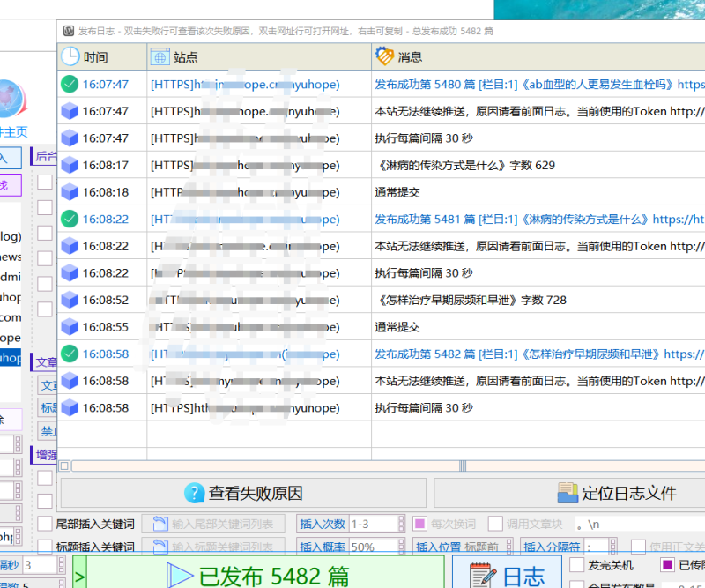The width and height of the screenshot is (705, 588).
Task: Click the 插入次数 field showing 1-3
Action: [x=373, y=524]
